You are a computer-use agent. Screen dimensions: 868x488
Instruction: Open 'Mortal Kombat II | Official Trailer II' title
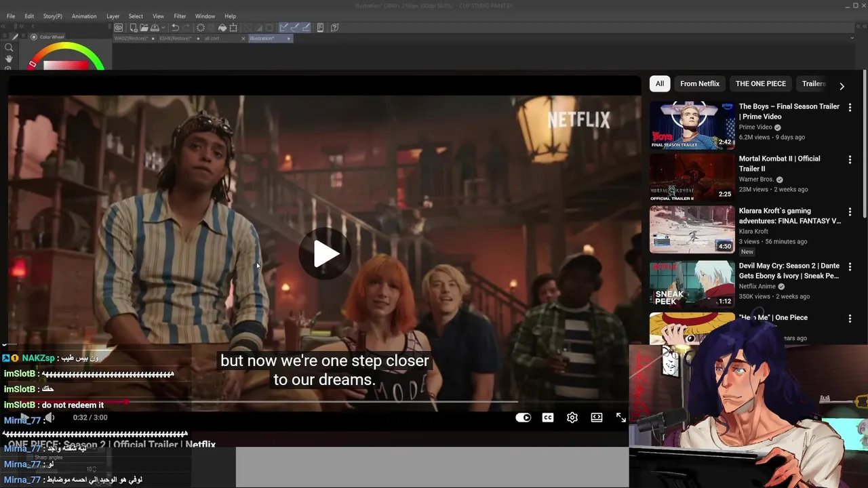click(x=779, y=163)
